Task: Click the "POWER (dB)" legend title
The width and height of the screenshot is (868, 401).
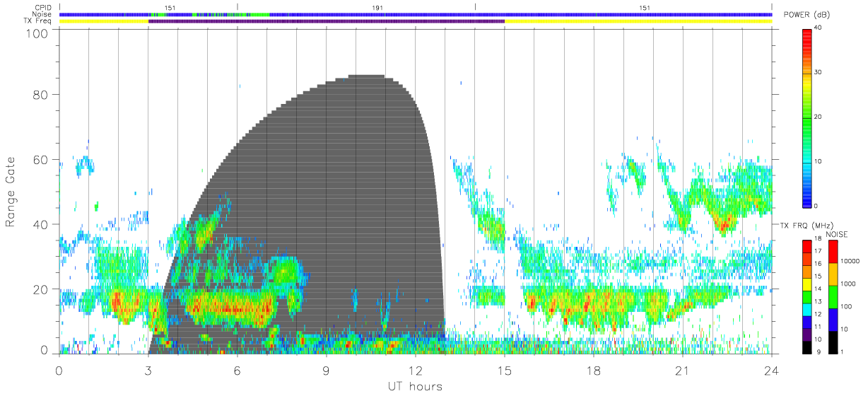Action: [807, 15]
